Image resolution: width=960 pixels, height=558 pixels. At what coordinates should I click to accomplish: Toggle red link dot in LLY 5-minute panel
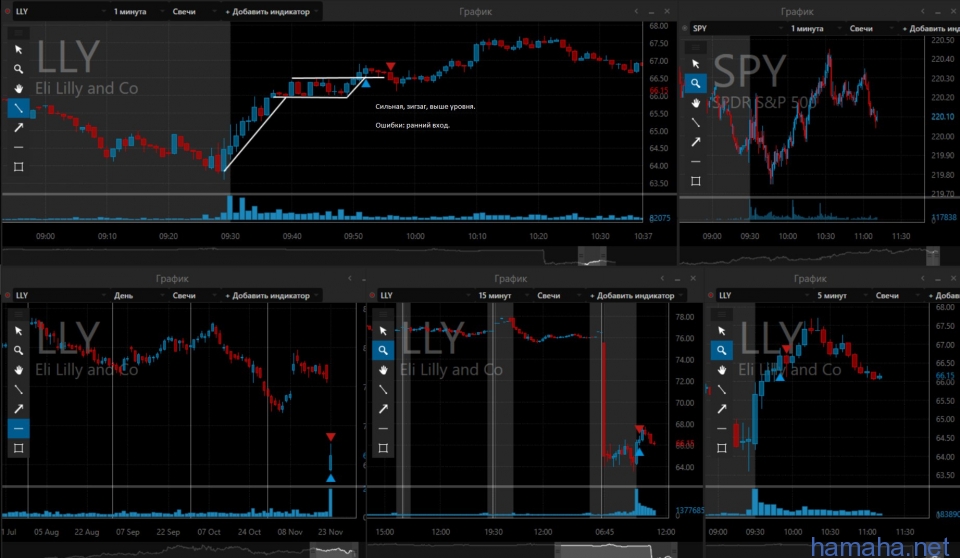tap(710, 295)
